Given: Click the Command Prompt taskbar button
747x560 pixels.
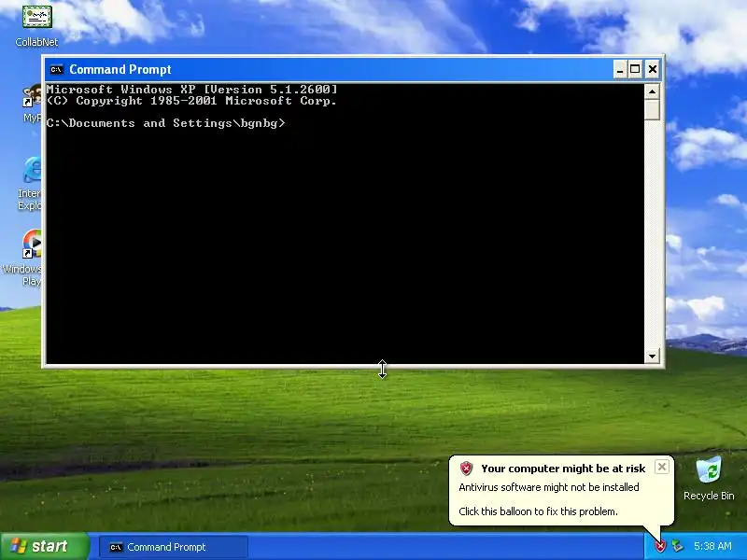Looking at the screenshot, I should 174,547.
